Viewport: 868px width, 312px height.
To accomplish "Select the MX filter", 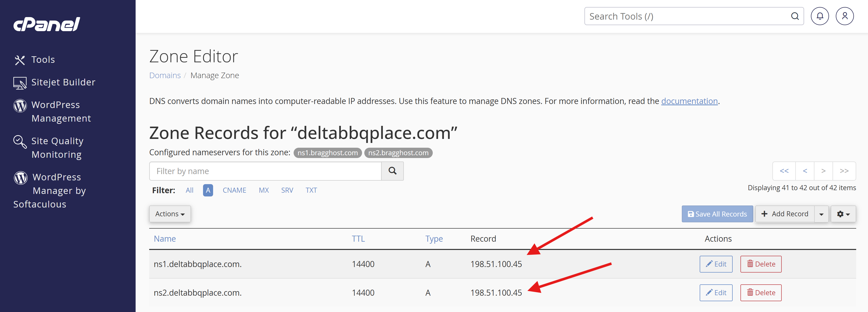I will [x=263, y=190].
